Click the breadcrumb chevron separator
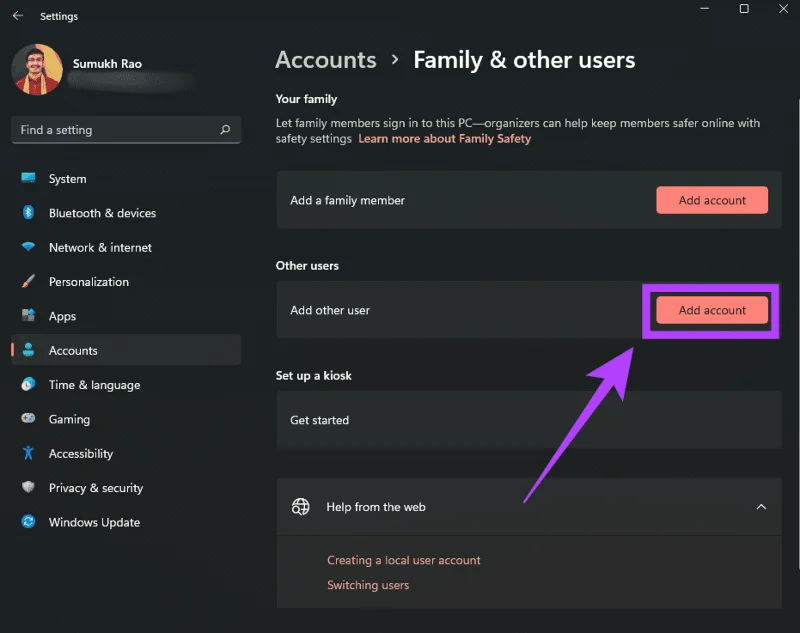 [x=394, y=60]
